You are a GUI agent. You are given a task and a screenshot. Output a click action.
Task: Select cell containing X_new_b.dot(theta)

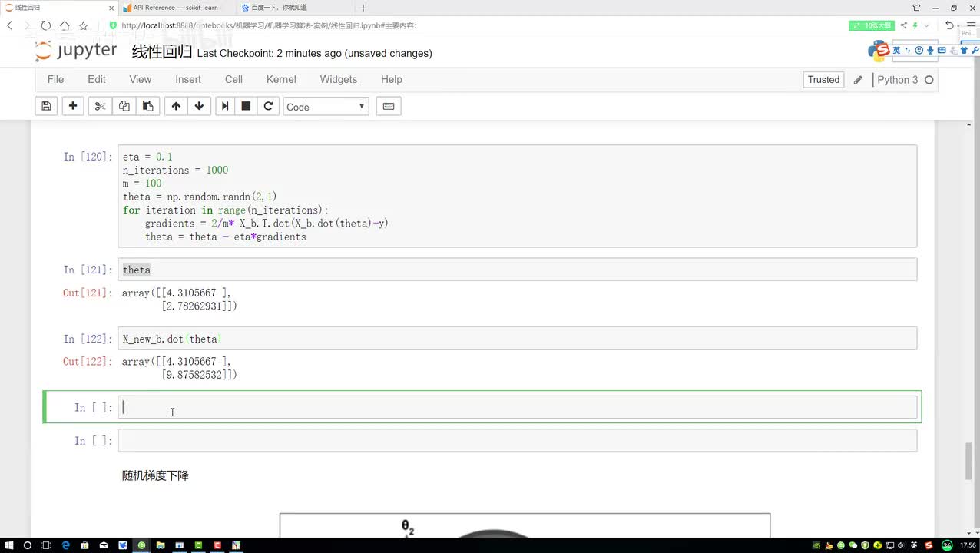click(x=518, y=339)
